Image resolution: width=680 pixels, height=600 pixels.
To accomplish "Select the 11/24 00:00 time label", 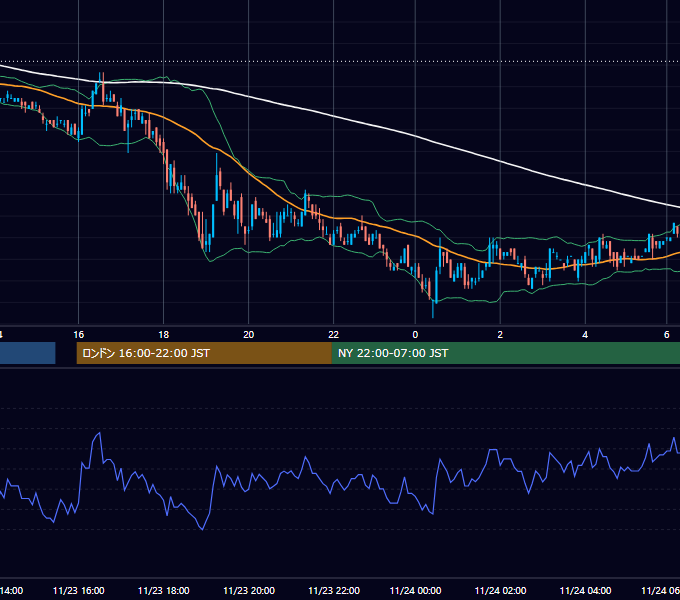I will tap(415, 590).
